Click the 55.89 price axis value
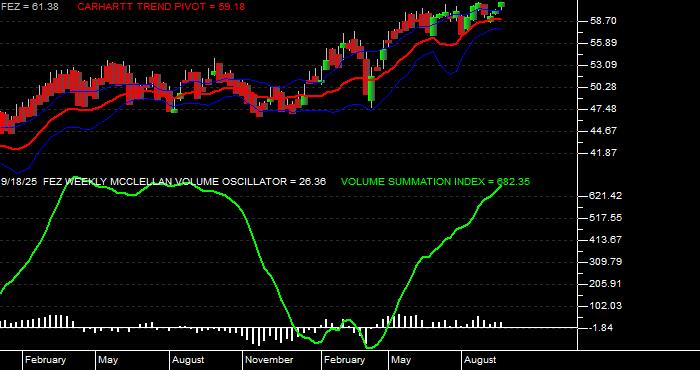The width and height of the screenshot is (700, 370). pyautogui.click(x=603, y=43)
